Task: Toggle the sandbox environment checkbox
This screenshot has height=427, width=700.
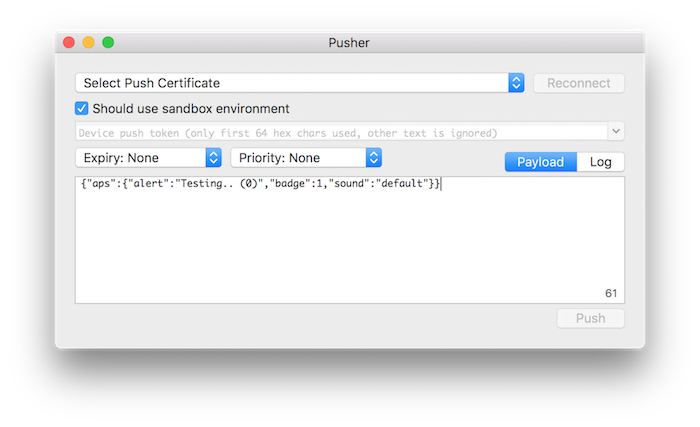Action: 82,108
